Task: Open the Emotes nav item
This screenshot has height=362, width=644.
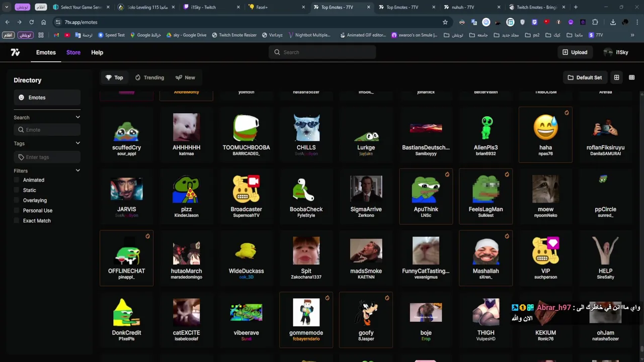Action: [46, 52]
